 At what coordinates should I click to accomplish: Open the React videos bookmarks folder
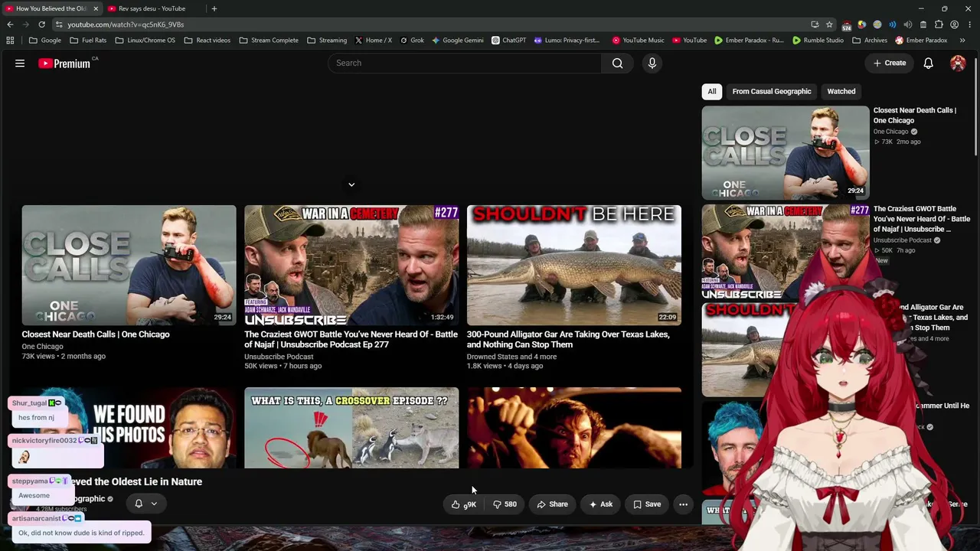(x=207, y=41)
